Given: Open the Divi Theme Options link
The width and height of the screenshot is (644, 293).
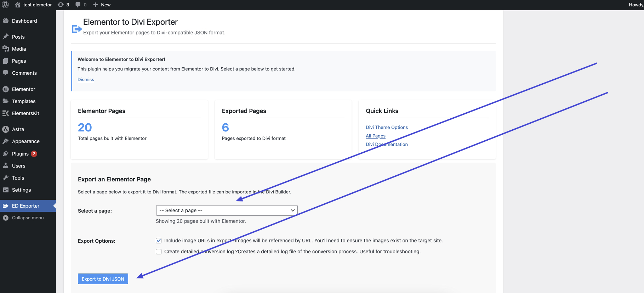Looking at the screenshot, I should click(387, 127).
